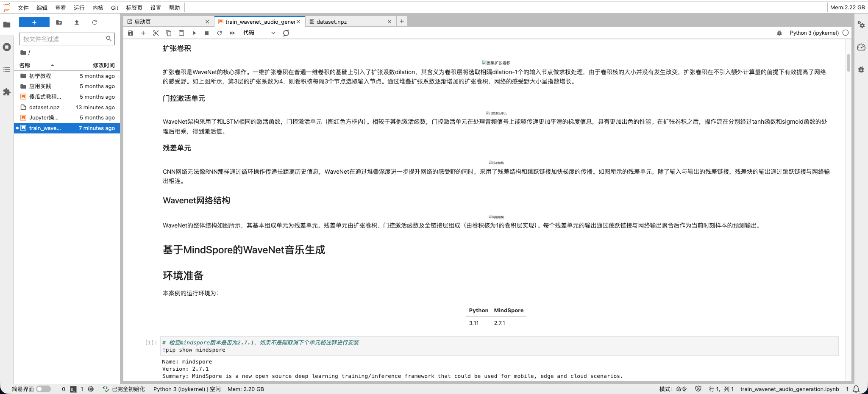Image resolution: width=868 pixels, height=394 pixels.
Task: Click the trusted notebook shield icon
Action: click(x=698, y=389)
